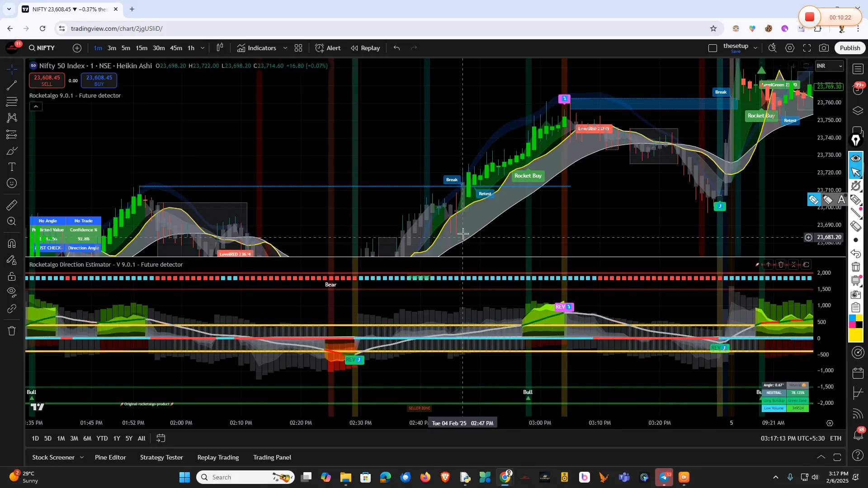Toggle lock all drawing tools
Screen dimensions: 868x488
(x=12, y=277)
